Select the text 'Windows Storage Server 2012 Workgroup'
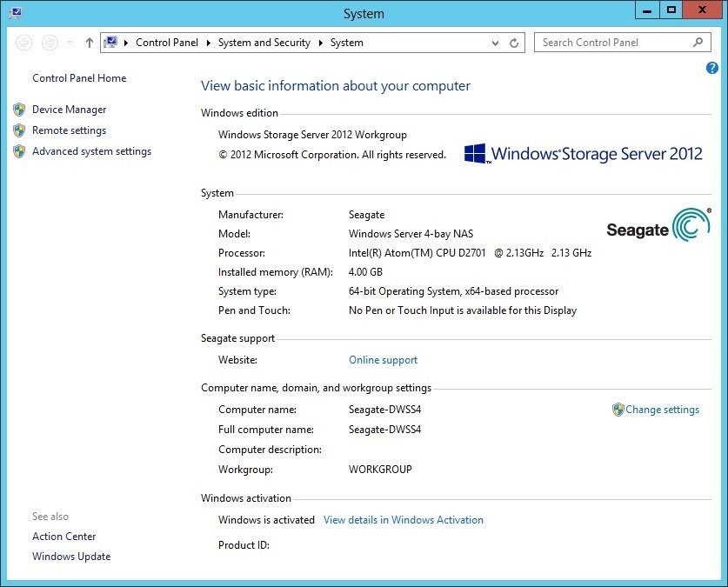Screen dimensions: 728x587 [312, 135]
